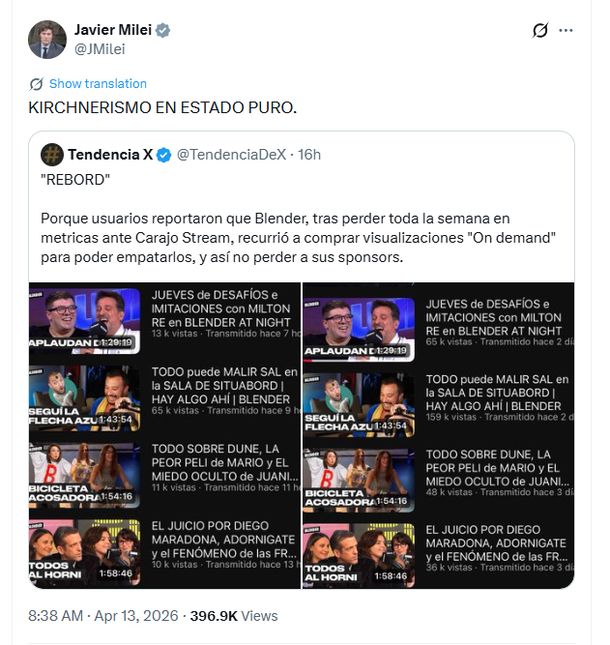
Task: Open the @JMilei handle link
Action: 100,49
